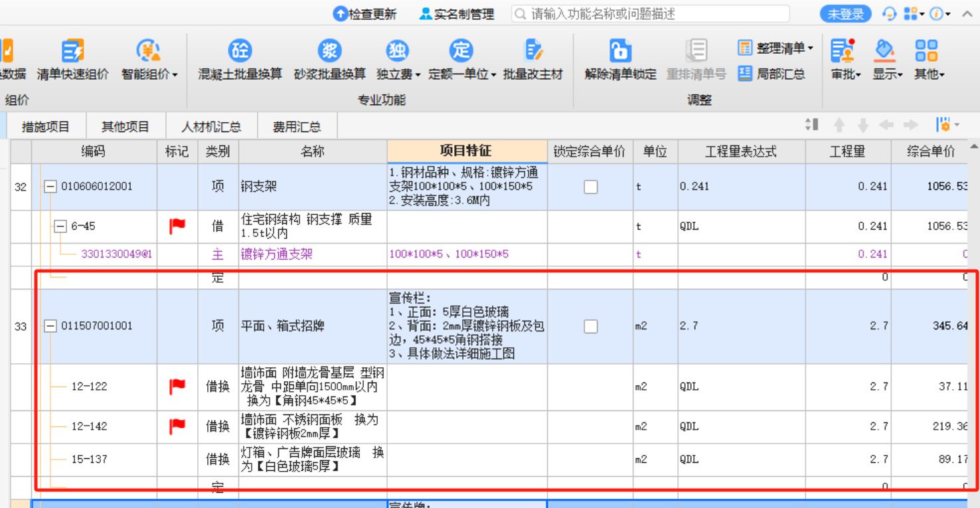Select the 镀锌方通支架 material row name
980x508 pixels.
277,254
